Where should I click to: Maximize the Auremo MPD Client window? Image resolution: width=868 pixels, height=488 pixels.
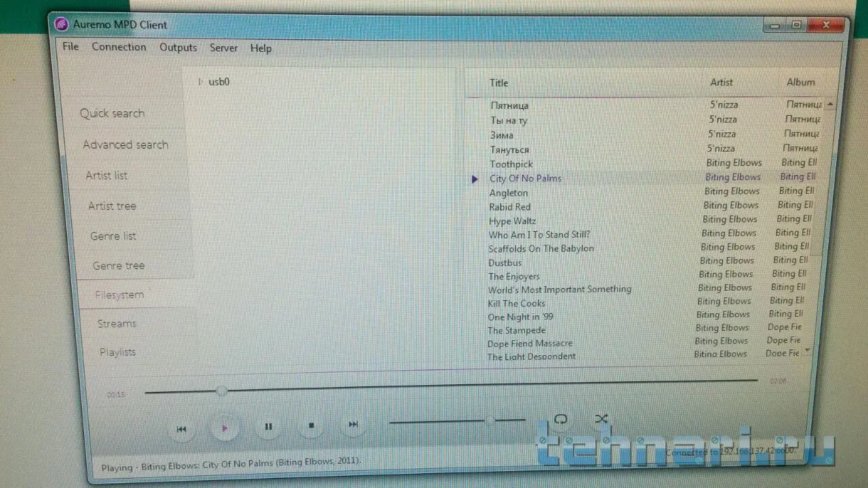pyautogui.click(x=797, y=25)
